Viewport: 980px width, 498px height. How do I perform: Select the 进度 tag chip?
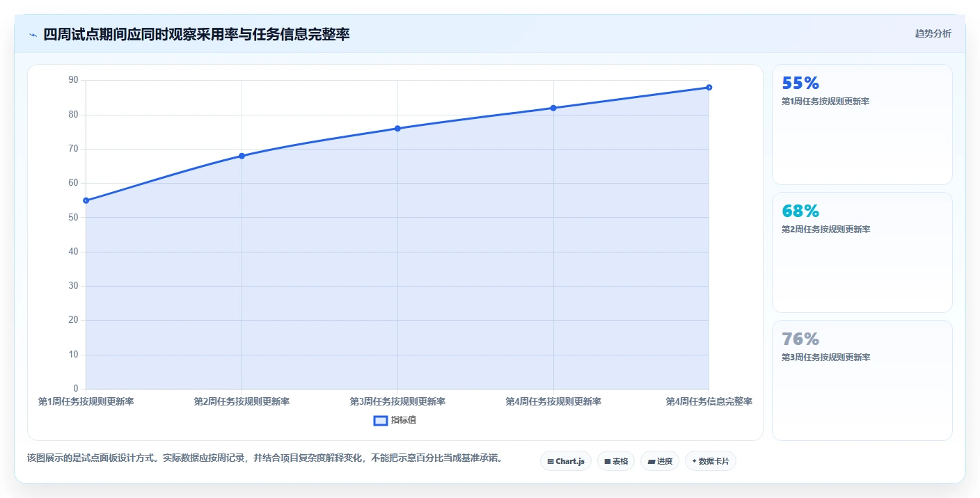(660, 461)
